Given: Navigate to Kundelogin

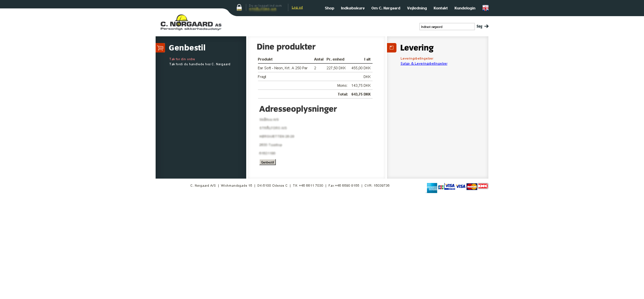Looking at the screenshot, I should (465, 8).
